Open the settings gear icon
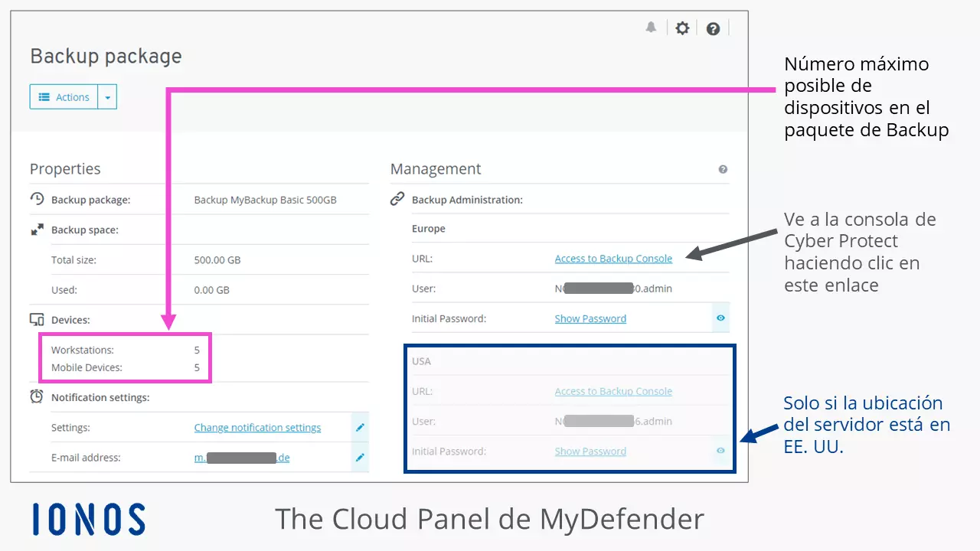 pyautogui.click(x=682, y=28)
